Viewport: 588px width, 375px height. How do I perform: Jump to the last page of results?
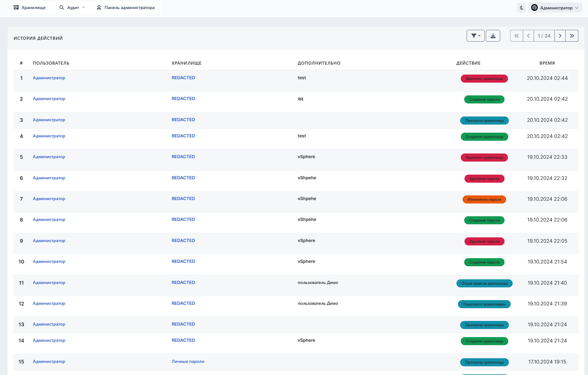(572, 36)
